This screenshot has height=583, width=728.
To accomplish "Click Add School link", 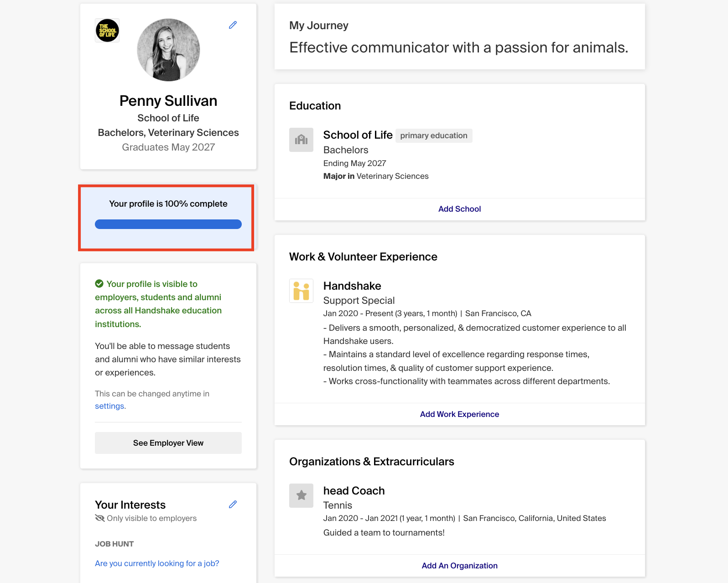I will [459, 209].
